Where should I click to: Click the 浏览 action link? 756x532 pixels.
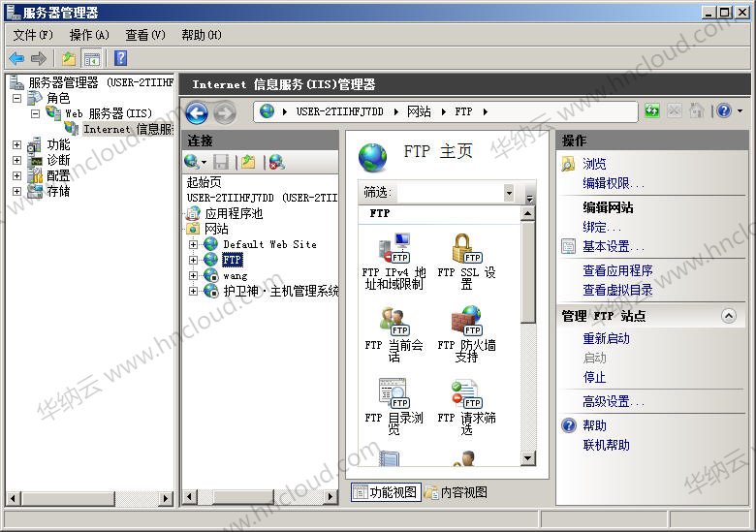(x=594, y=164)
